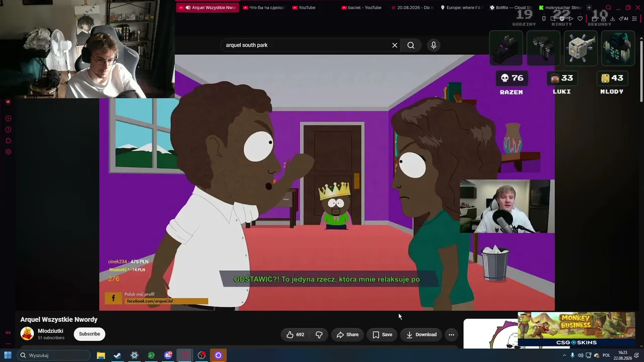Clear the YouTube search box text
644x362 pixels.
395,45
